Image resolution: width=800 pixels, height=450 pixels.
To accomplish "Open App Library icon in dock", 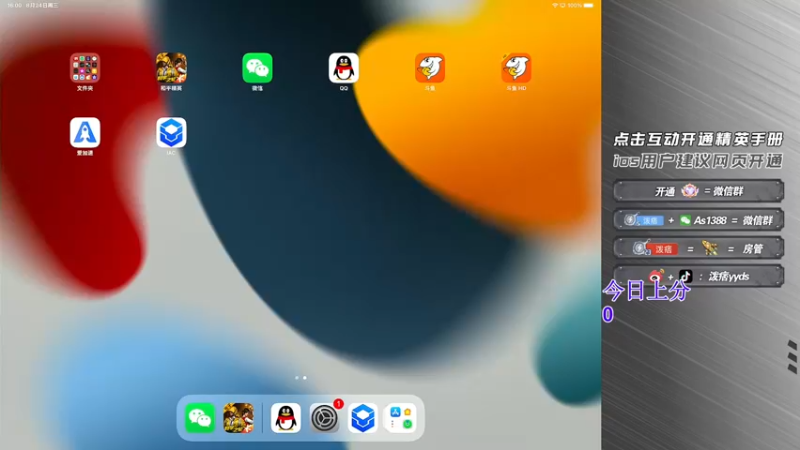I will (x=402, y=418).
